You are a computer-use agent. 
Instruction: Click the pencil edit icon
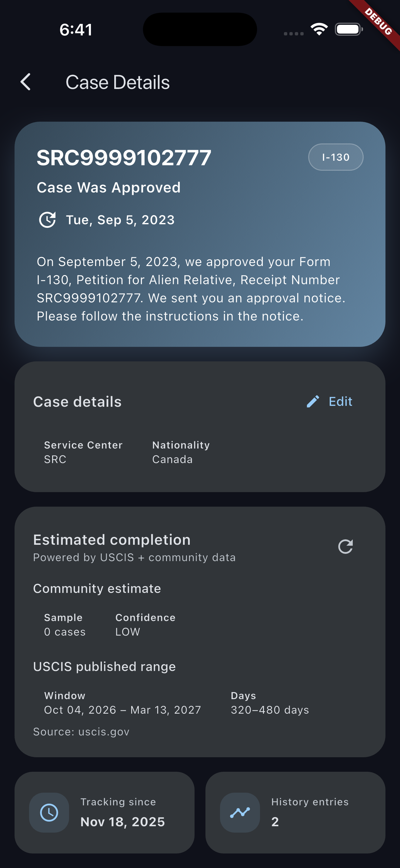pyautogui.click(x=313, y=401)
